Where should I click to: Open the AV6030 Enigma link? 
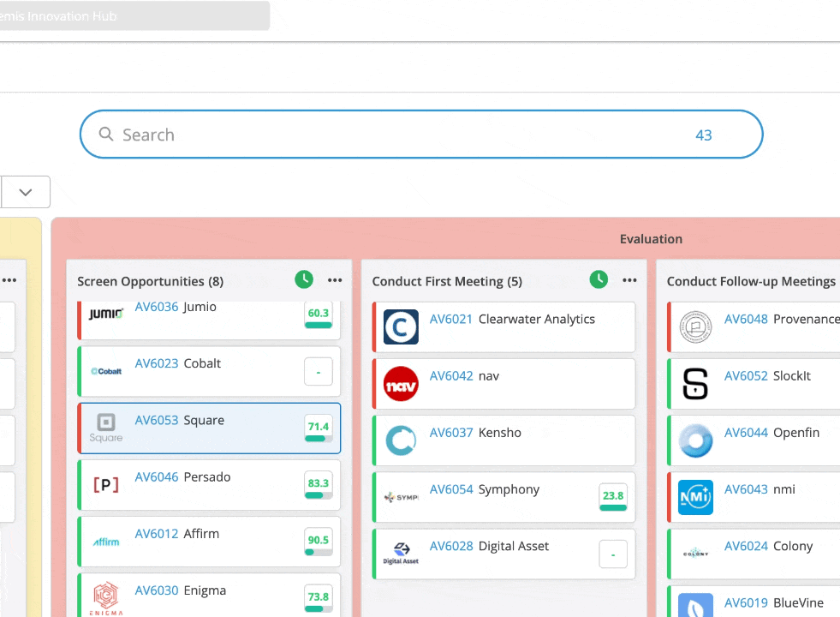(x=157, y=590)
